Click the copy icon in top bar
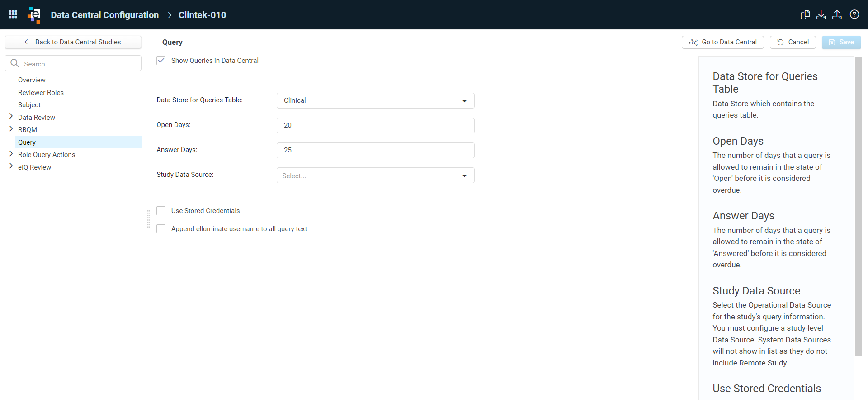 (805, 14)
